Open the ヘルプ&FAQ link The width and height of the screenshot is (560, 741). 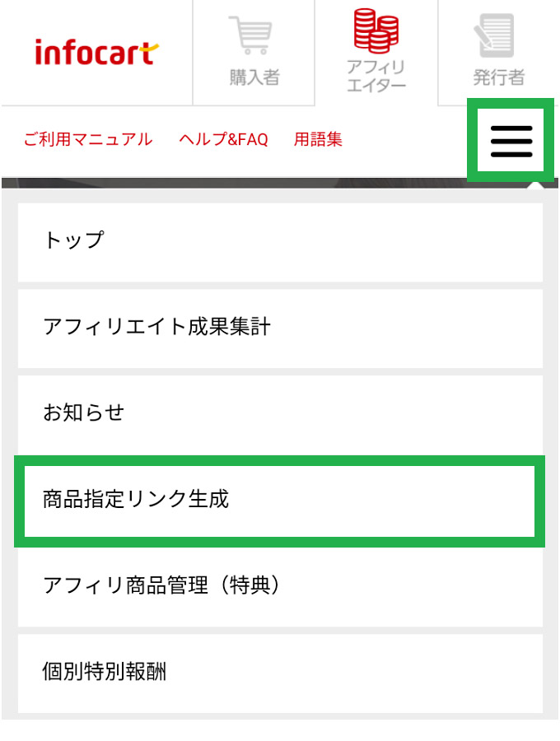coord(223,139)
